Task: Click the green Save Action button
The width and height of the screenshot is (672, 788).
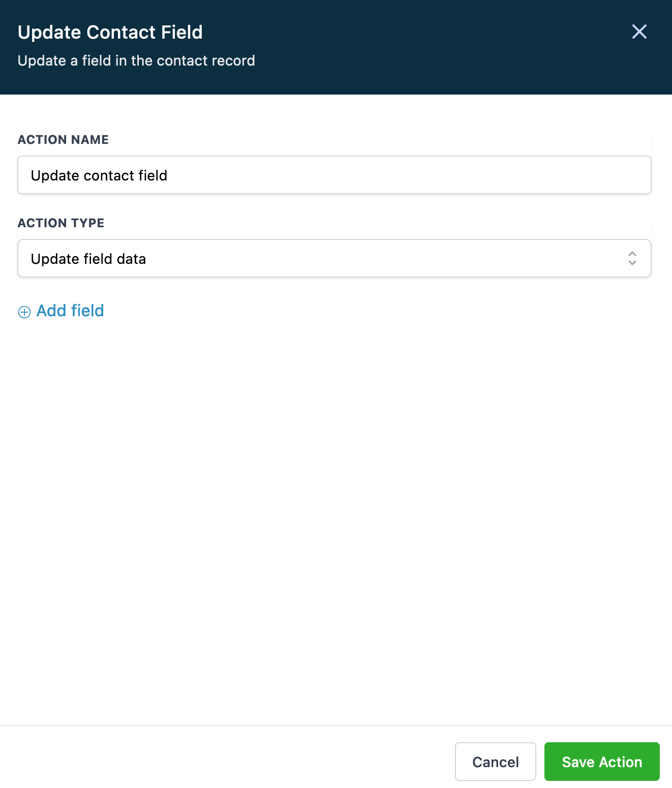Action: click(601, 762)
